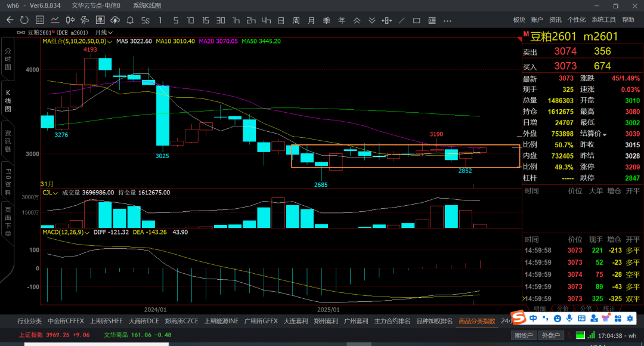The width and height of the screenshot is (644, 346).
Task: Click the 上证指数 ticker in status bar
Action: tap(54, 335)
